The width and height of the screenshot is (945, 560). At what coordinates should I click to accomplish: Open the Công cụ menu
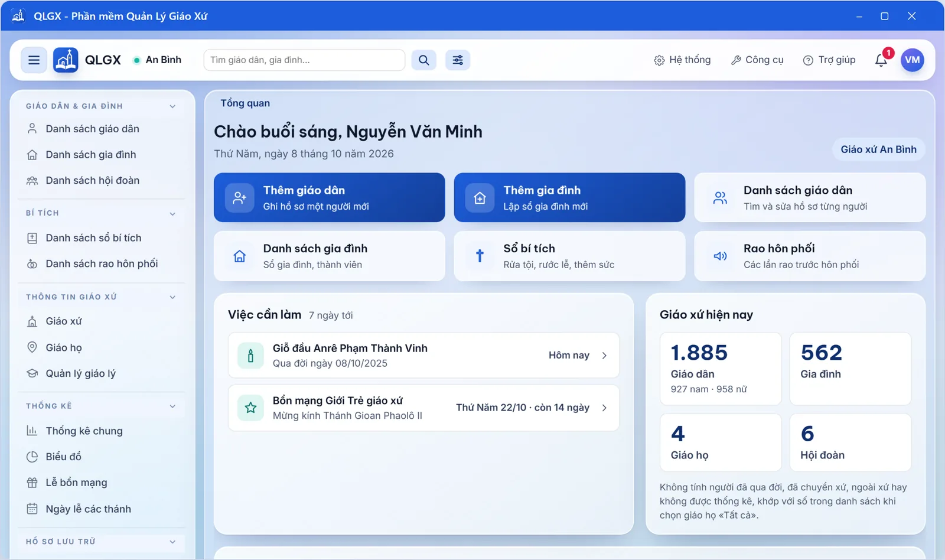point(757,60)
